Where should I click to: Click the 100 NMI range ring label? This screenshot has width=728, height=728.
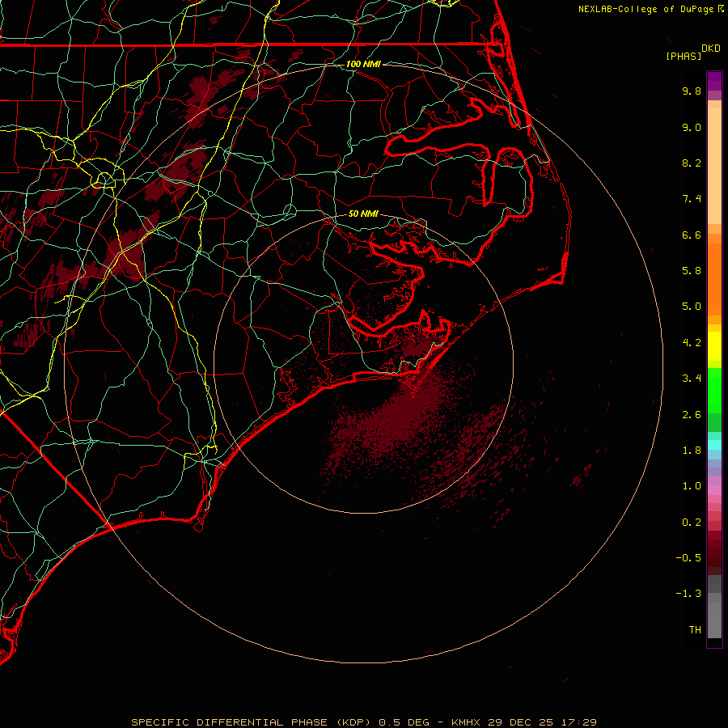pyautogui.click(x=363, y=64)
